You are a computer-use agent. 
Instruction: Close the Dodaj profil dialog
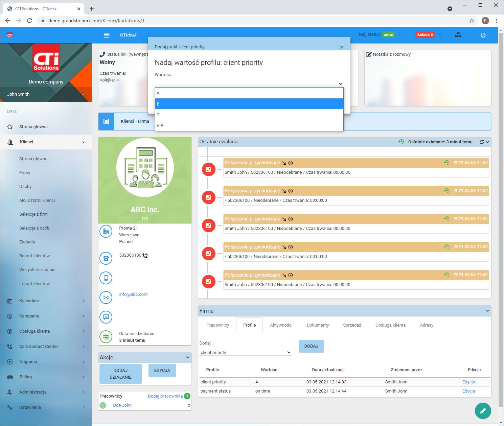tap(342, 47)
